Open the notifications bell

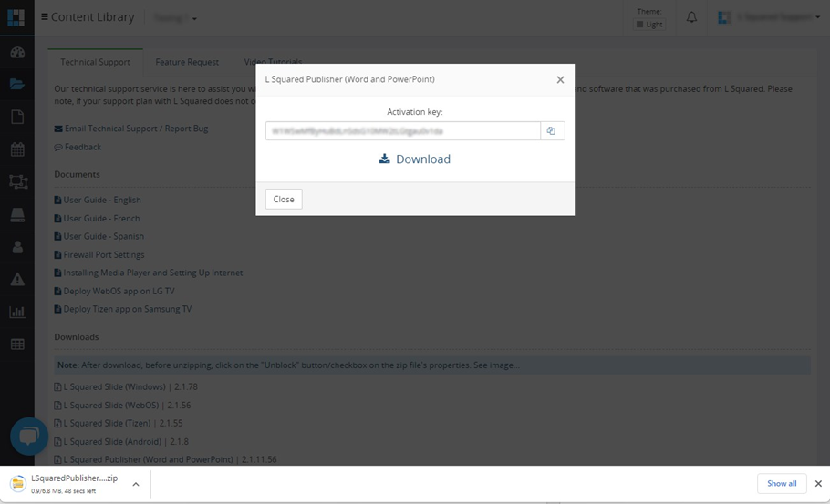coord(691,17)
